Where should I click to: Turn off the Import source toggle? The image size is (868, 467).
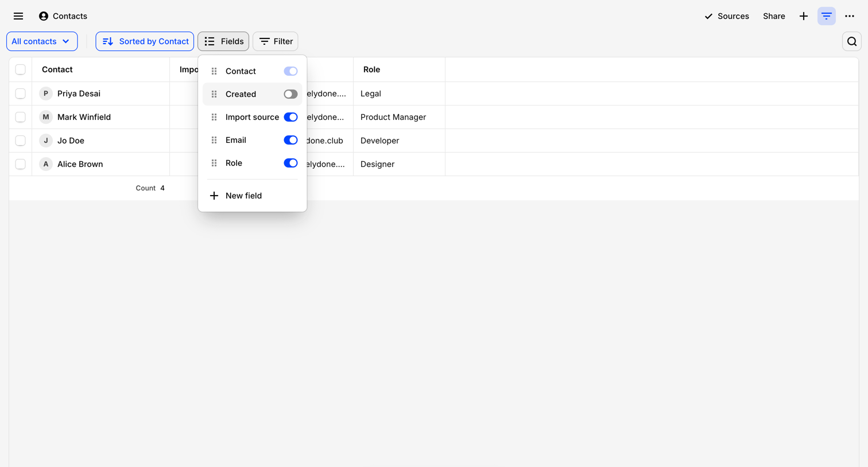pos(290,117)
